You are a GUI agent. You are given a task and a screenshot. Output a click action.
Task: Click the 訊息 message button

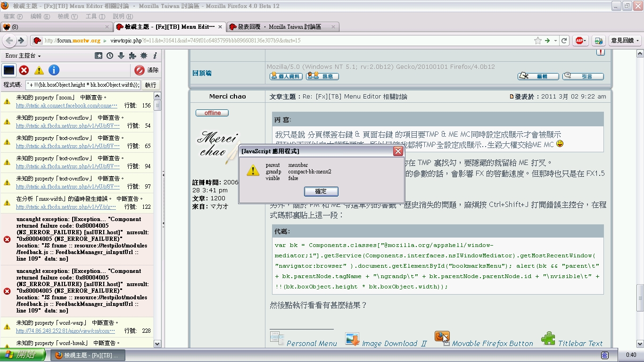[x=322, y=76]
